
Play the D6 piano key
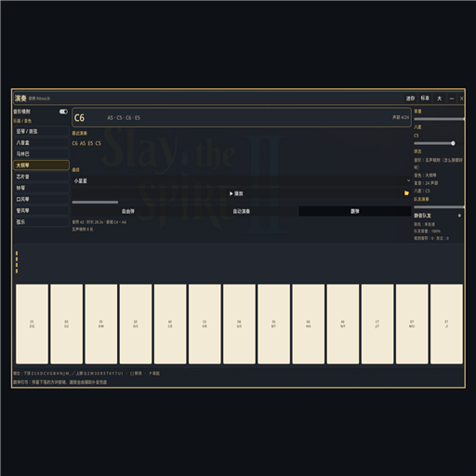[x=239, y=324]
